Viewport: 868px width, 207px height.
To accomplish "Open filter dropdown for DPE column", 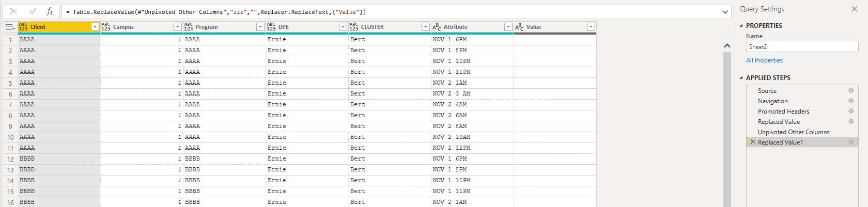I will 343,27.
